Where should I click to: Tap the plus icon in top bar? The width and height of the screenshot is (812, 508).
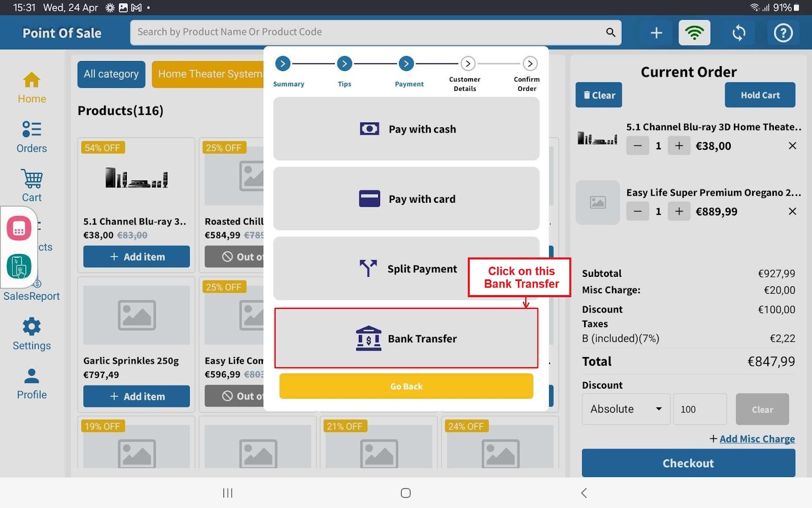[656, 33]
